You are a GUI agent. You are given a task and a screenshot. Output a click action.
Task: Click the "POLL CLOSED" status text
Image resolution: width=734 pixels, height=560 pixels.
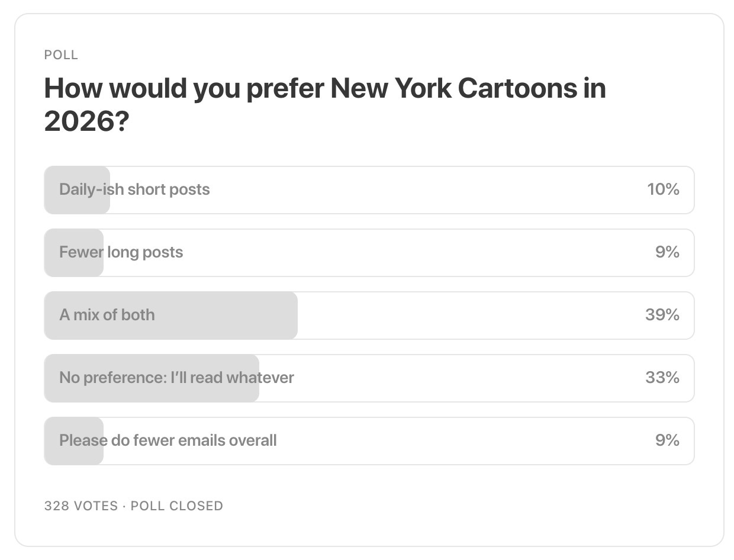point(177,506)
